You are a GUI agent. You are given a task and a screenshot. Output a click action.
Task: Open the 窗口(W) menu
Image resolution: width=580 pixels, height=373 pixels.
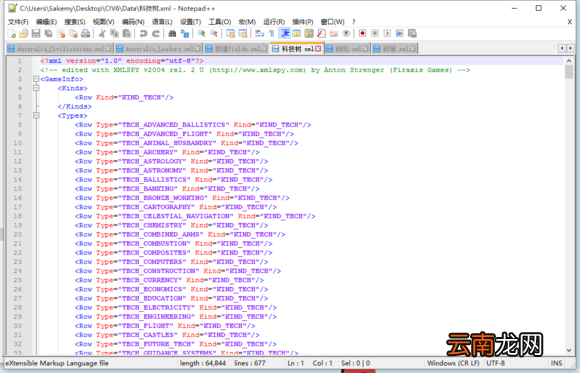coord(332,22)
